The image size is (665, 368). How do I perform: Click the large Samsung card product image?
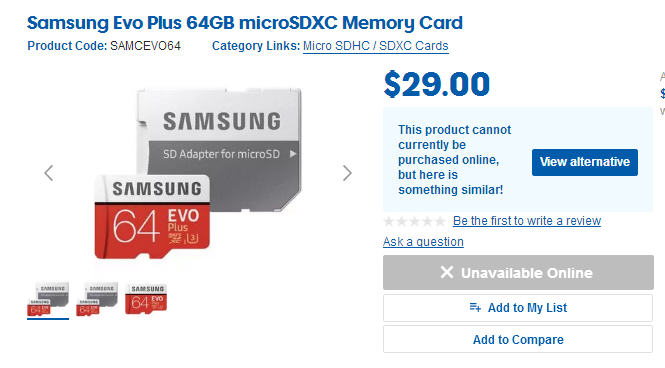(198, 173)
